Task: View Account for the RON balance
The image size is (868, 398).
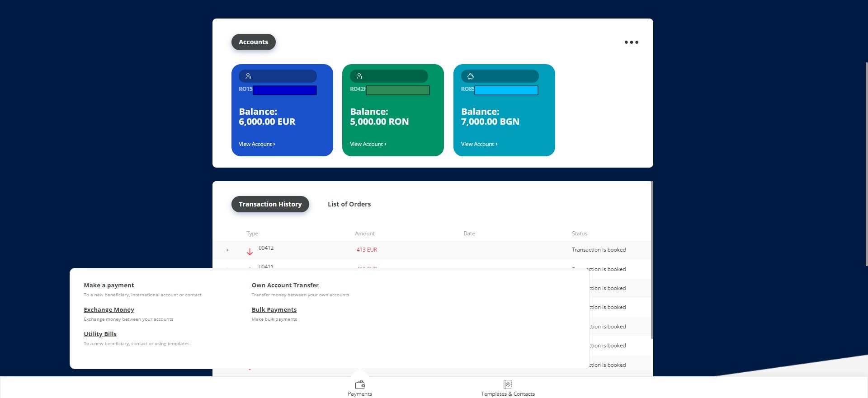Action: (x=368, y=144)
